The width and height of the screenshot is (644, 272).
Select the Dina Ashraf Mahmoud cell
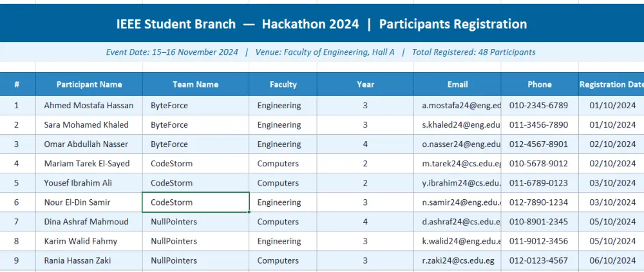click(x=89, y=222)
